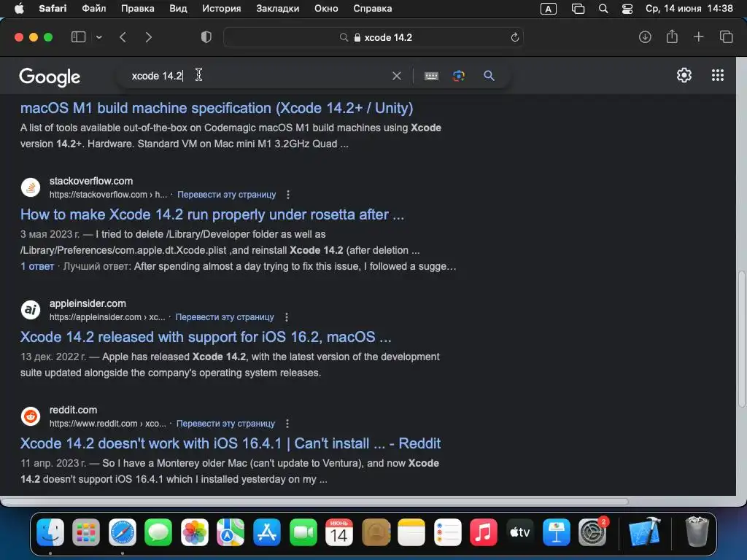Open more options for reddit.com result
The height and width of the screenshot is (560, 747).
(x=287, y=424)
